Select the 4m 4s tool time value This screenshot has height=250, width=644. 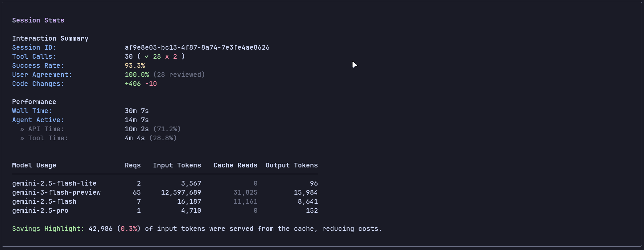[x=135, y=138]
